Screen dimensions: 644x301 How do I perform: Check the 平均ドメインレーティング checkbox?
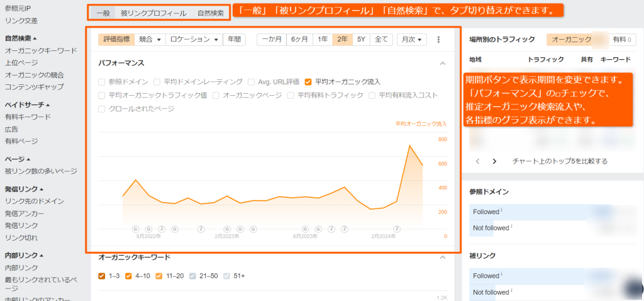pyautogui.click(x=157, y=82)
